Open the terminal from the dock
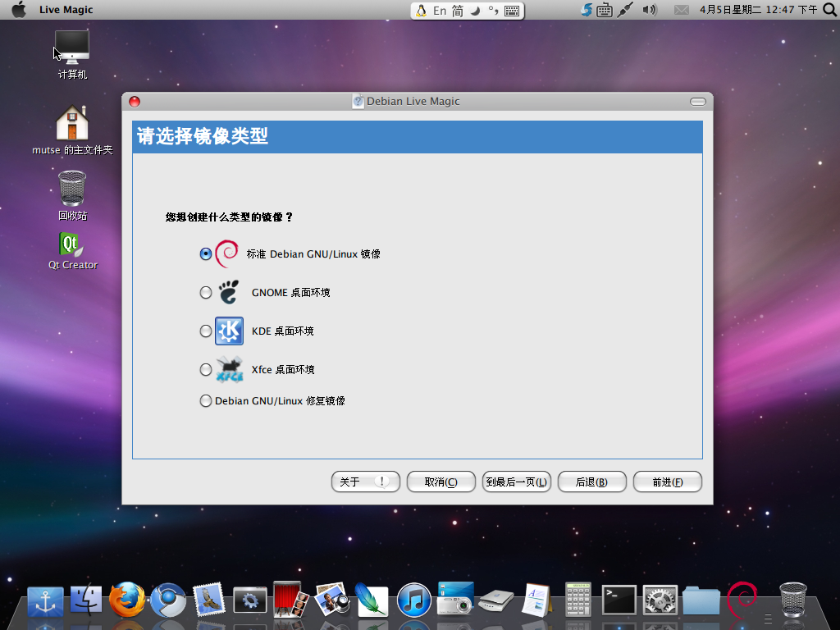 point(619,600)
